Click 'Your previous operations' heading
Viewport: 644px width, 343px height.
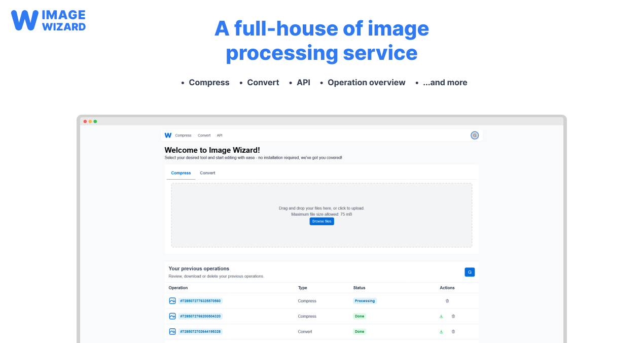[x=199, y=268]
